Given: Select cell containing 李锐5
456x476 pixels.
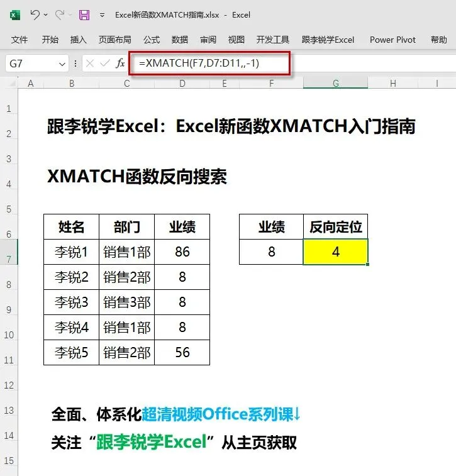Looking at the screenshot, I should [x=71, y=353].
